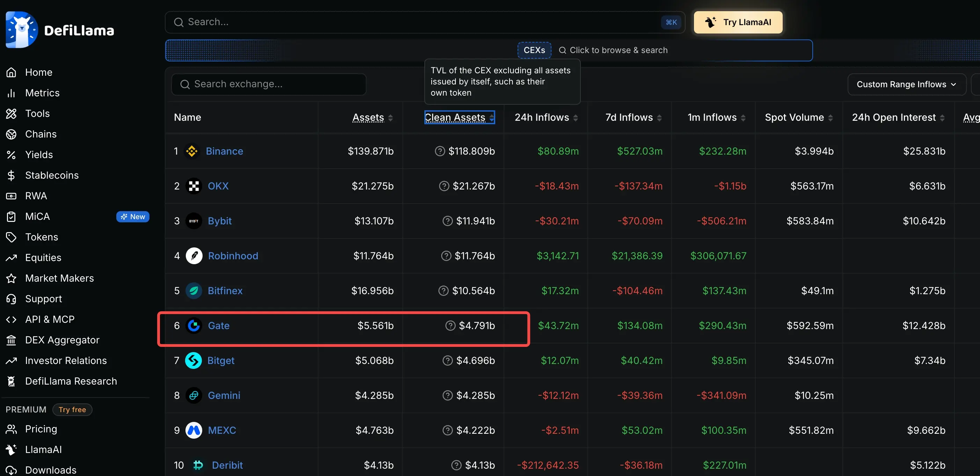Click the help icon beside Bitfinex clean assets
The image size is (980, 476).
click(x=443, y=291)
